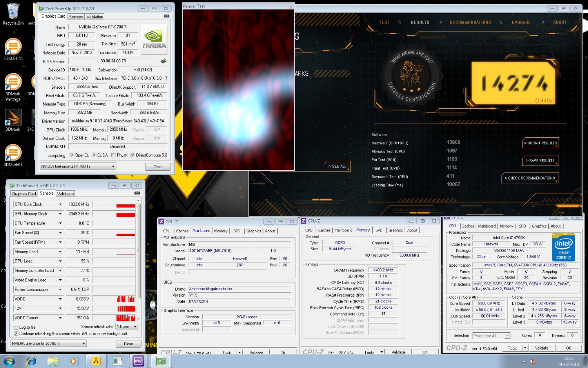Launch Internet Explorer from the taskbar

coord(31,361)
